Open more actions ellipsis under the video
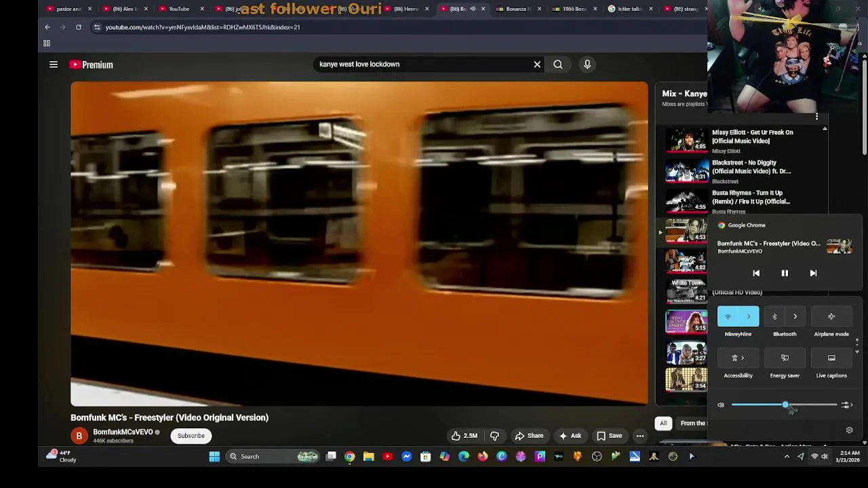Screen dimensions: 868x488 (x=640, y=436)
